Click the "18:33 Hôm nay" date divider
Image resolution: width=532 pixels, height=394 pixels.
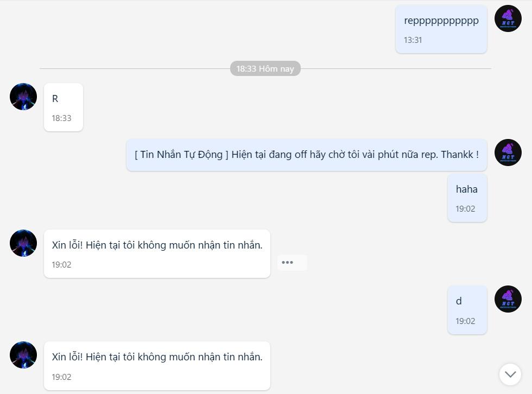265,69
